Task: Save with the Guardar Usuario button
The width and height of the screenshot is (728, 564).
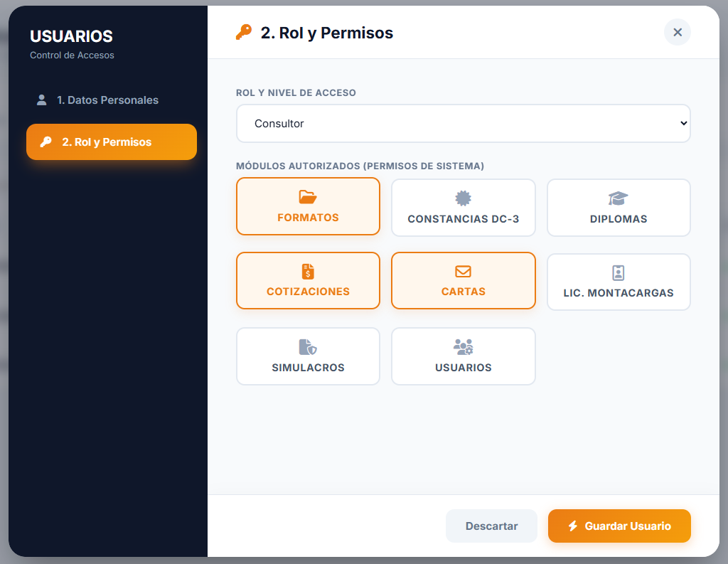Action: tap(619, 526)
